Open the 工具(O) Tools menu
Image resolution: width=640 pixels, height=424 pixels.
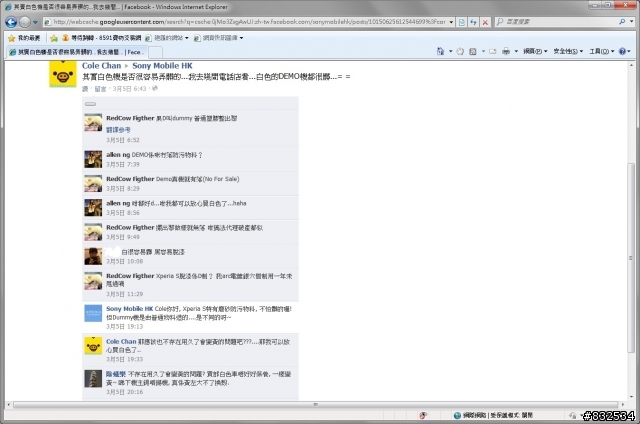(602, 51)
